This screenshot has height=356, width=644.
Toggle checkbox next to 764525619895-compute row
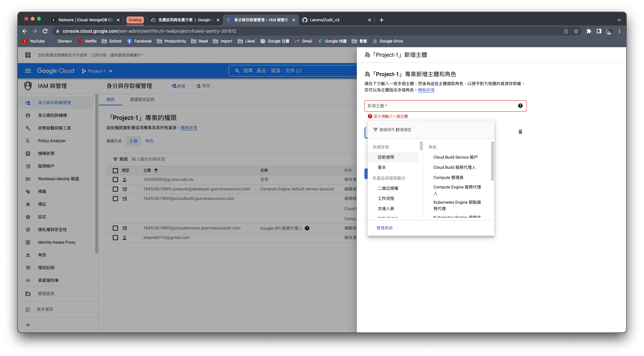[x=114, y=188]
